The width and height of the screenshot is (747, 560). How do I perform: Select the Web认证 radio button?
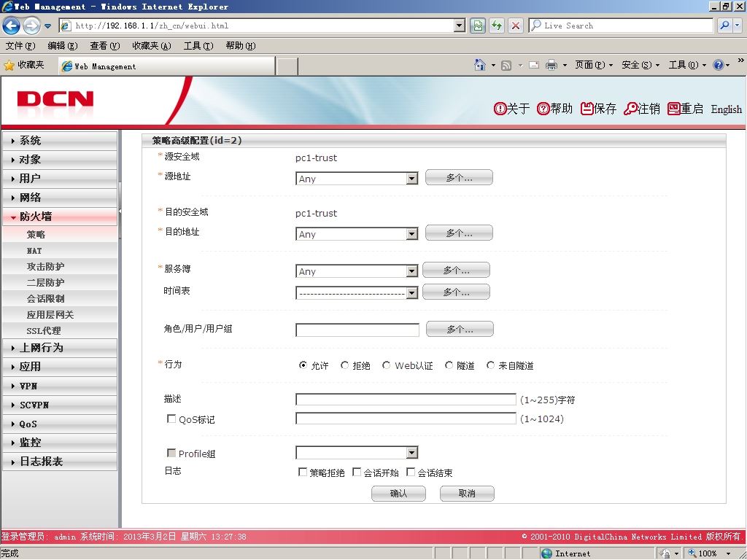click(387, 365)
